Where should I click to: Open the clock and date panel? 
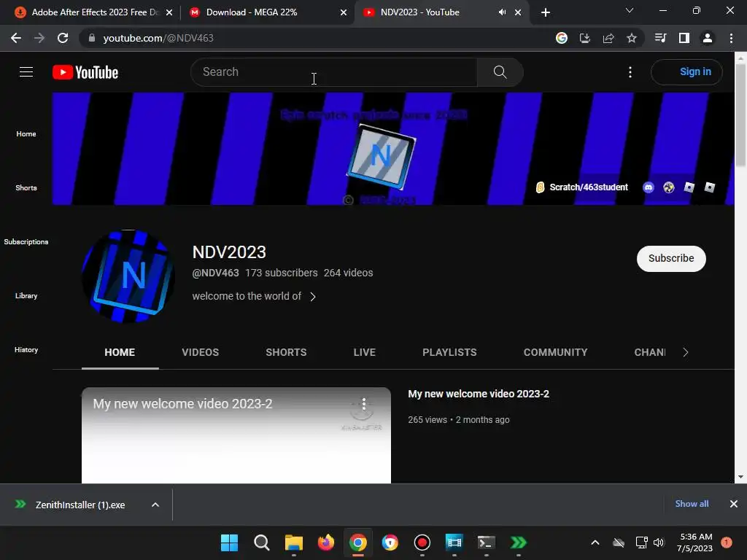click(x=694, y=542)
